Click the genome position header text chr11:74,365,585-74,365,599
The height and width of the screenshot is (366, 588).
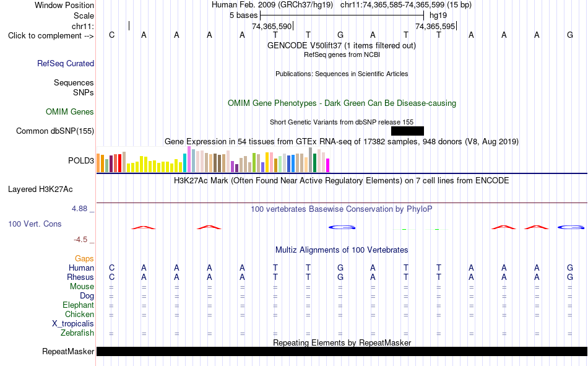click(x=392, y=5)
